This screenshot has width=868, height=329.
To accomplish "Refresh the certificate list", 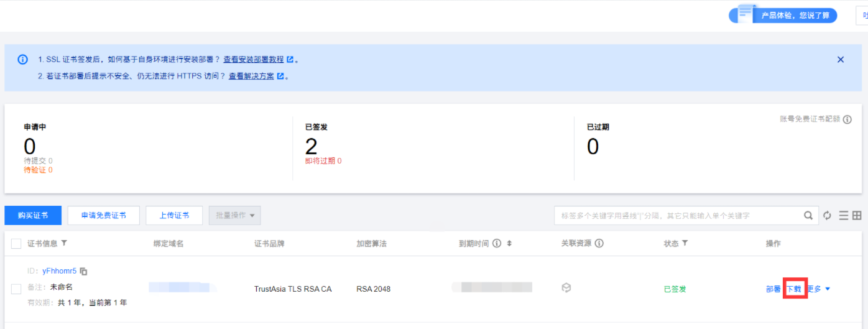I will [x=827, y=216].
